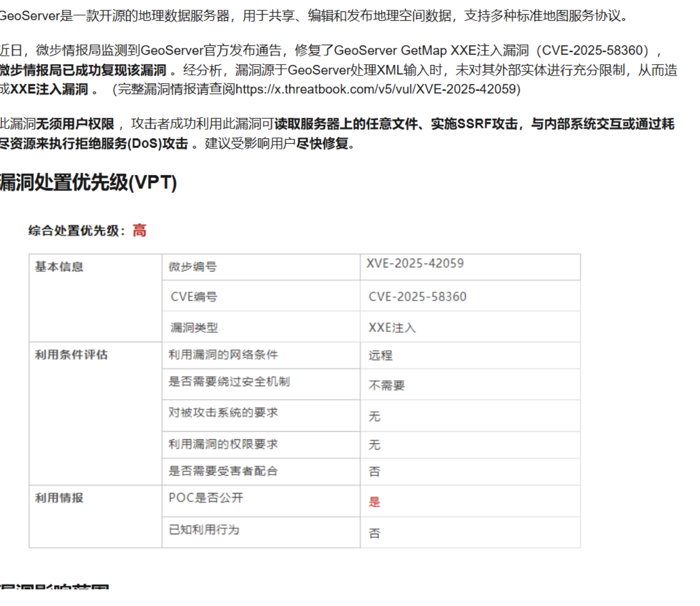Click the CVE-2025-58360 table value
The width and height of the screenshot is (700, 606).
pos(418,297)
